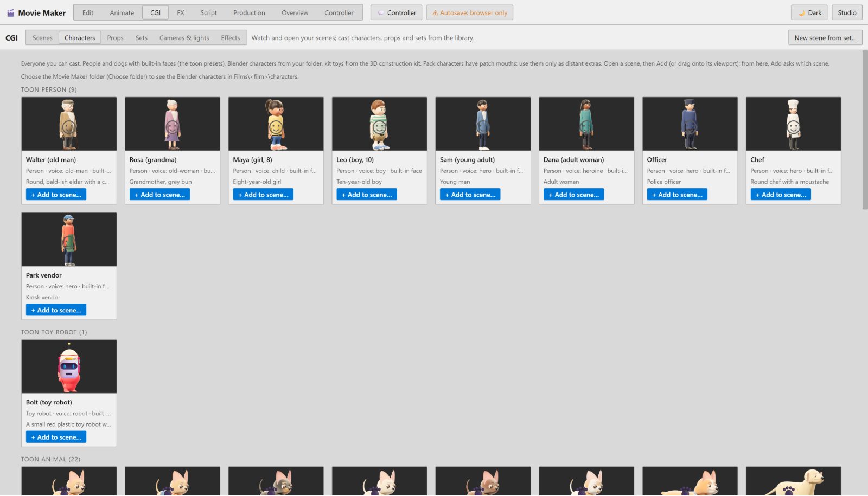This screenshot has width=868, height=496.
Task: Switch to the Overview tab
Action: 295,12
